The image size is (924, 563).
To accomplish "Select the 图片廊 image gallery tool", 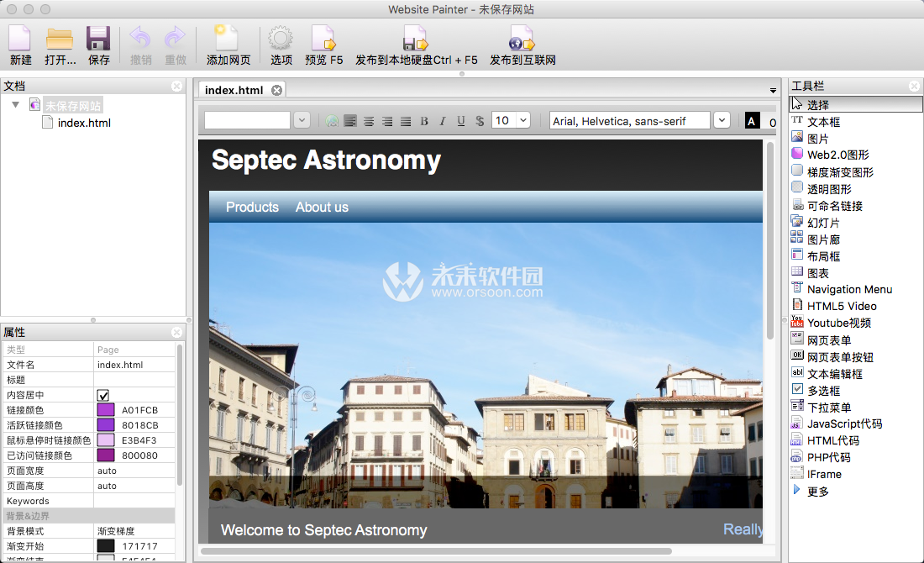I will [x=823, y=239].
